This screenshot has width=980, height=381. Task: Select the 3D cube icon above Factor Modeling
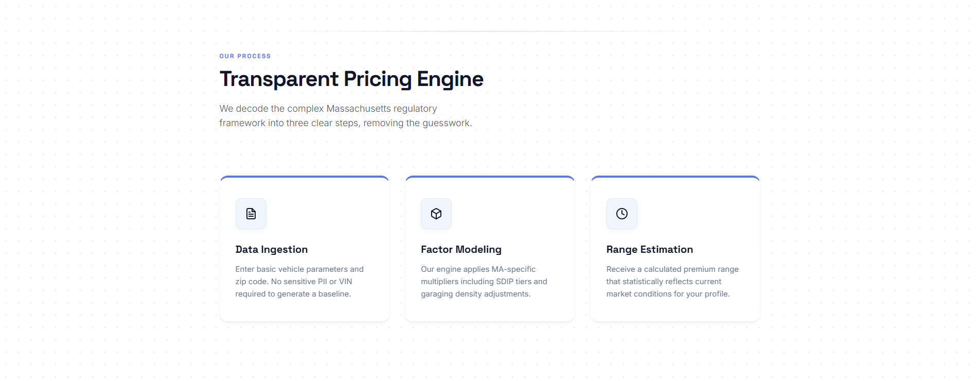(x=436, y=214)
